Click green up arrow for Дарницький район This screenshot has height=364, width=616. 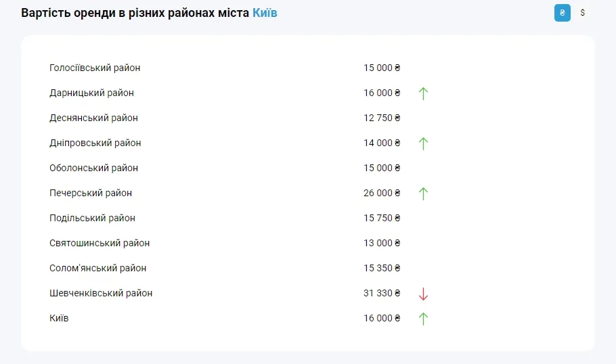click(423, 93)
